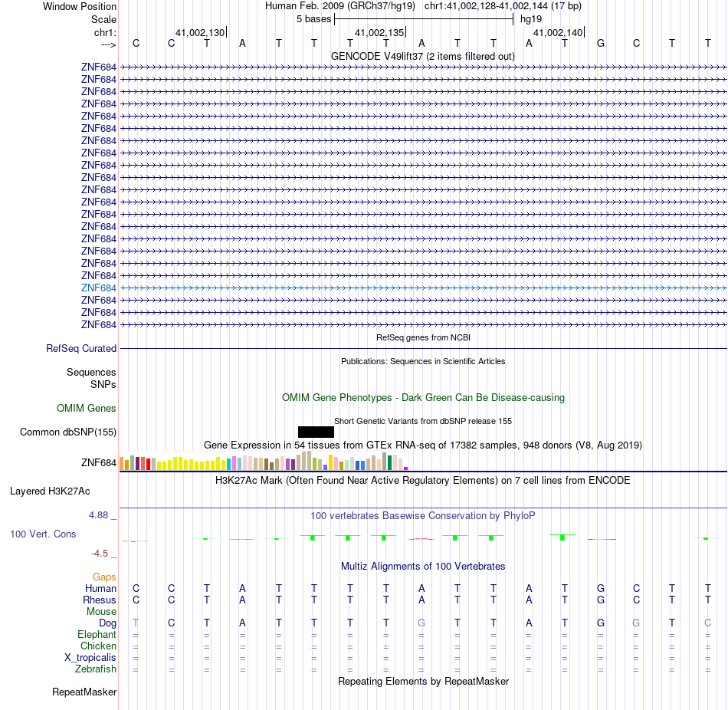Click the chr1:41,002,128-41,002,144 (17 bp) position text
728x710 pixels.
click(503, 6)
